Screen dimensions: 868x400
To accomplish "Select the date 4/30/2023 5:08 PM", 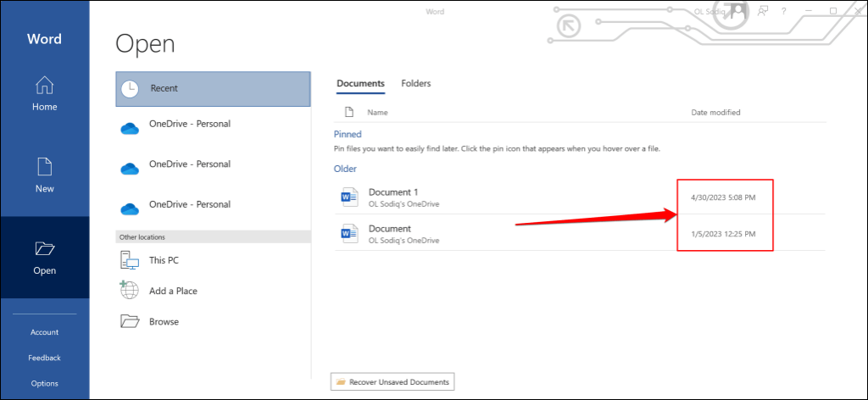I will click(x=723, y=197).
